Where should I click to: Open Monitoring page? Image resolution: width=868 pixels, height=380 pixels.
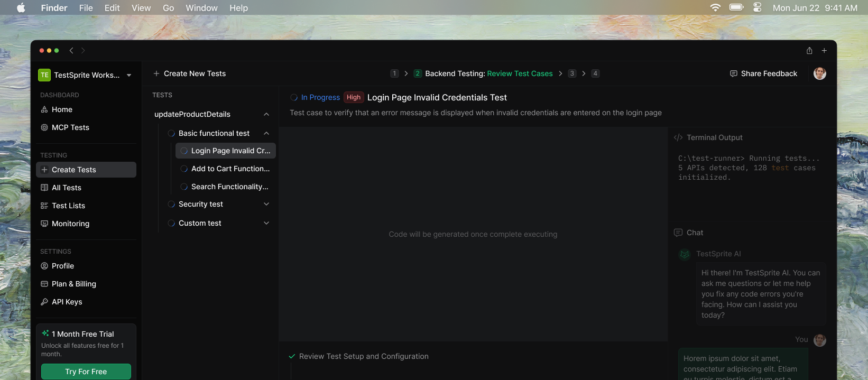pos(86,224)
